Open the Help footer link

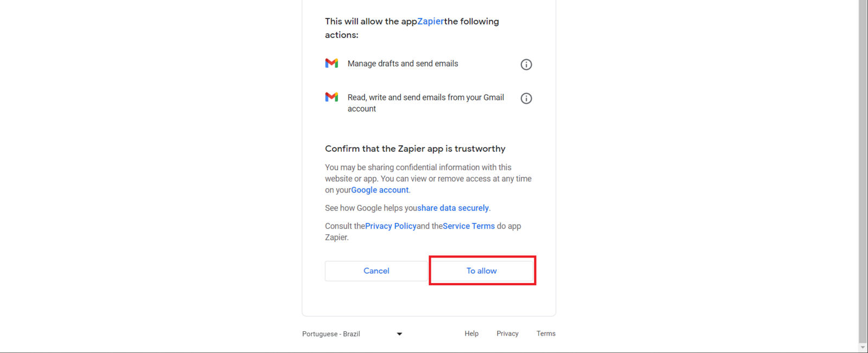pos(471,333)
